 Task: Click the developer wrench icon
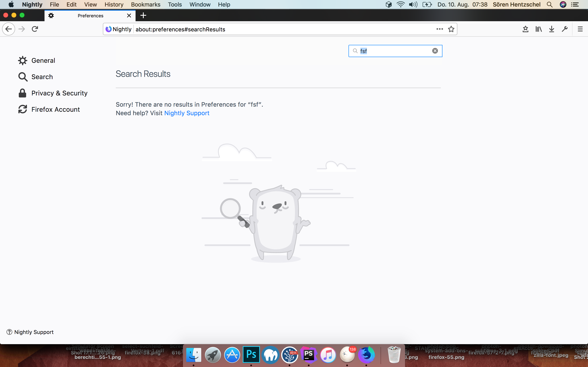pyautogui.click(x=565, y=29)
